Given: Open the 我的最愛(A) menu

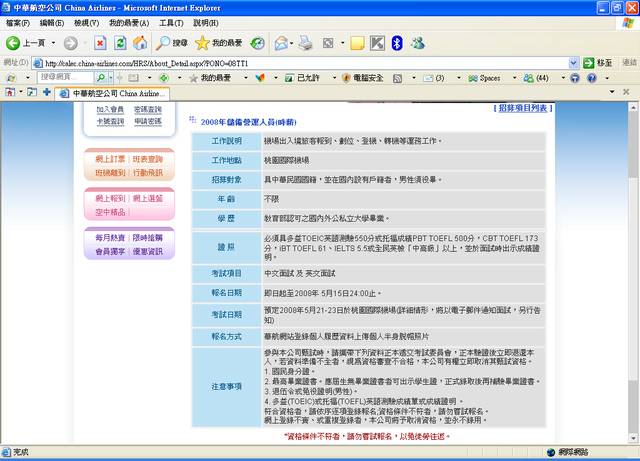Looking at the screenshot, I should [x=129, y=23].
